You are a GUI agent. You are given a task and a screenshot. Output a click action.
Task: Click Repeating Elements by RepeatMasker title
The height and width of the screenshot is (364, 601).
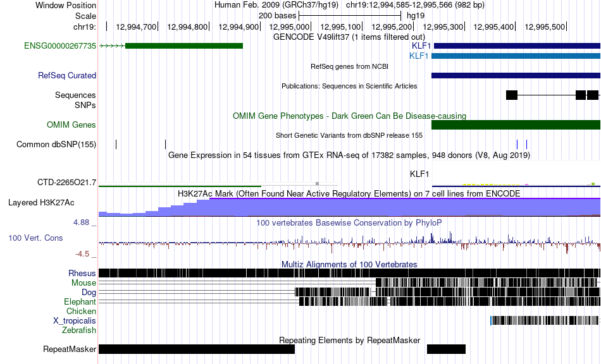(x=349, y=340)
